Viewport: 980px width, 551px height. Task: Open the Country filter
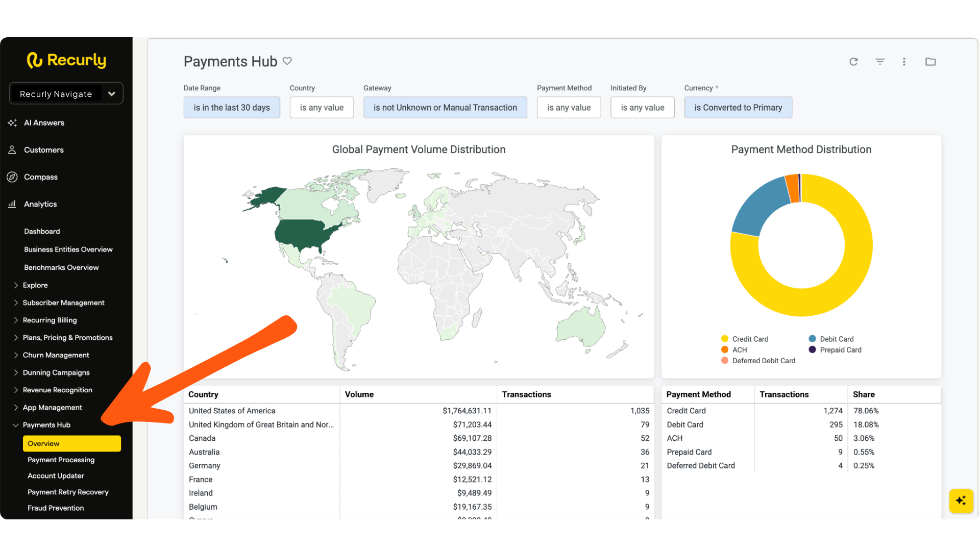(322, 108)
